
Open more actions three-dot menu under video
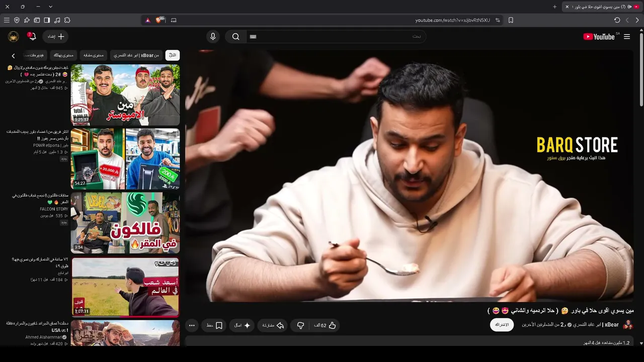192,325
